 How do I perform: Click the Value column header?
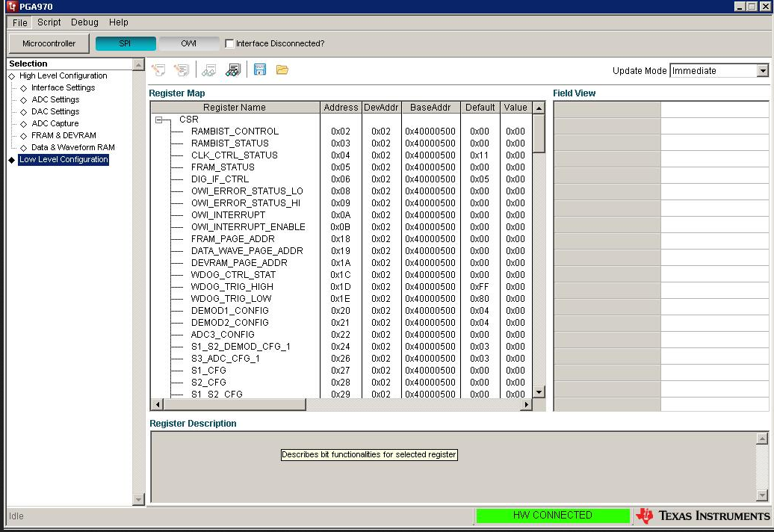tap(516, 107)
